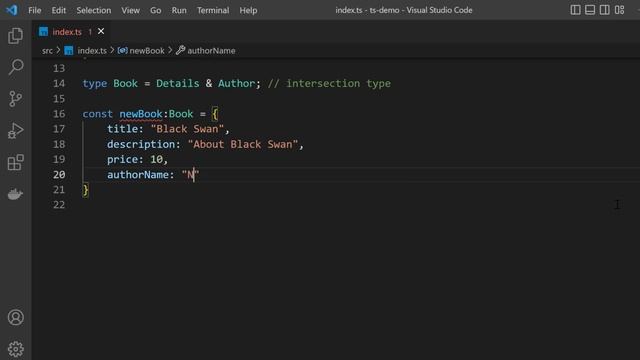Open the Help menu
The width and height of the screenshot is (640, 360).
[x=248, y=10]
